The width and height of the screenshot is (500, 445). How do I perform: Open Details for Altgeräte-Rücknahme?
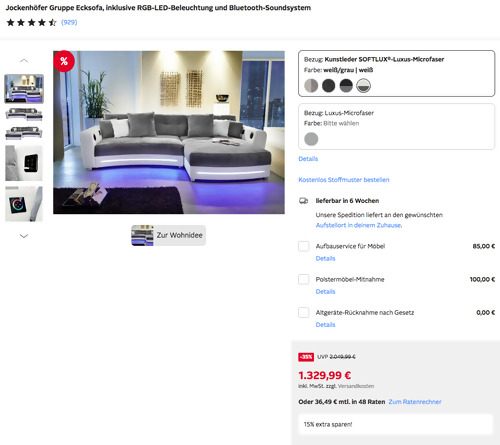click(325, 325)
